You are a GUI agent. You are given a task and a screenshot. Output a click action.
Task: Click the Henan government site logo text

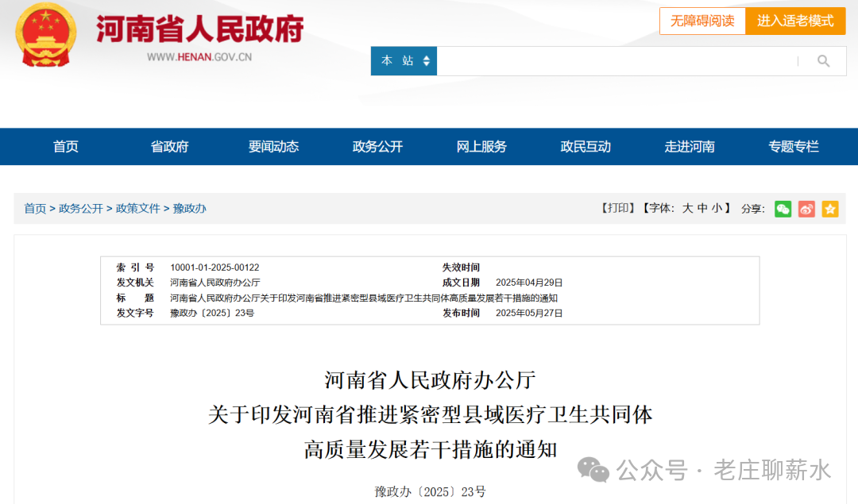pyautogui.click(x=199, y=29)
